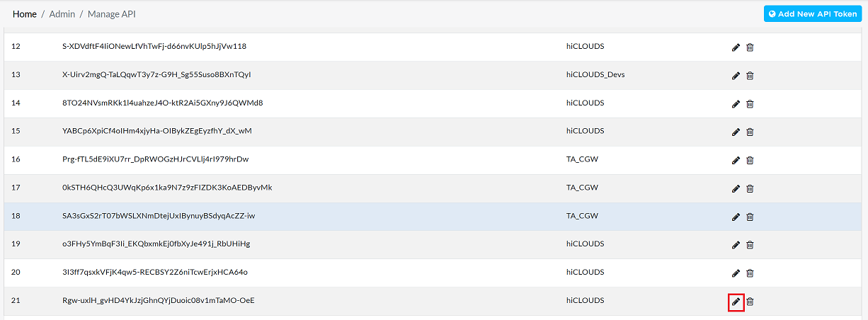Select the token string starting with SA3sGxS2rT07

(159, 216)
